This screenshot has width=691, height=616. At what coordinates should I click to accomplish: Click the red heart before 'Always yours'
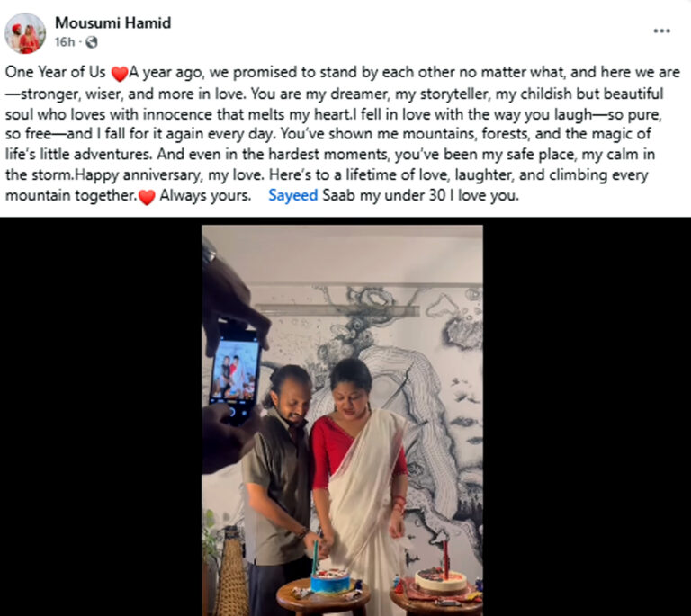tap(147, 197)
